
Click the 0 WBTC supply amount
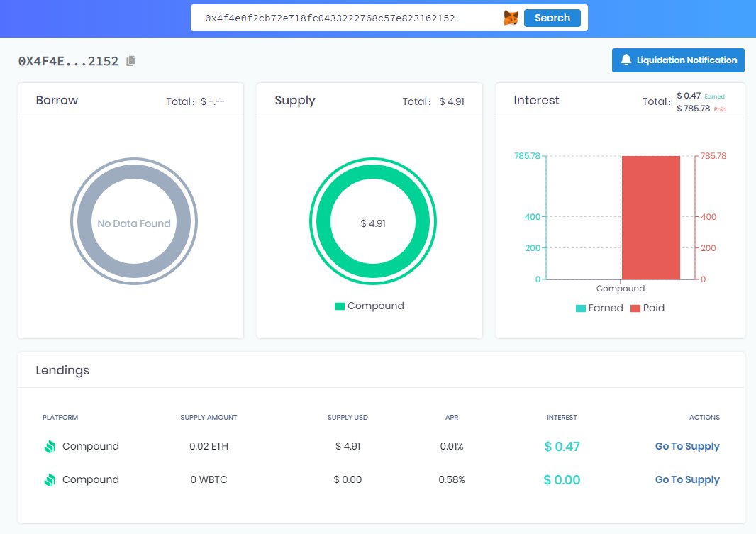click(209, 479)
